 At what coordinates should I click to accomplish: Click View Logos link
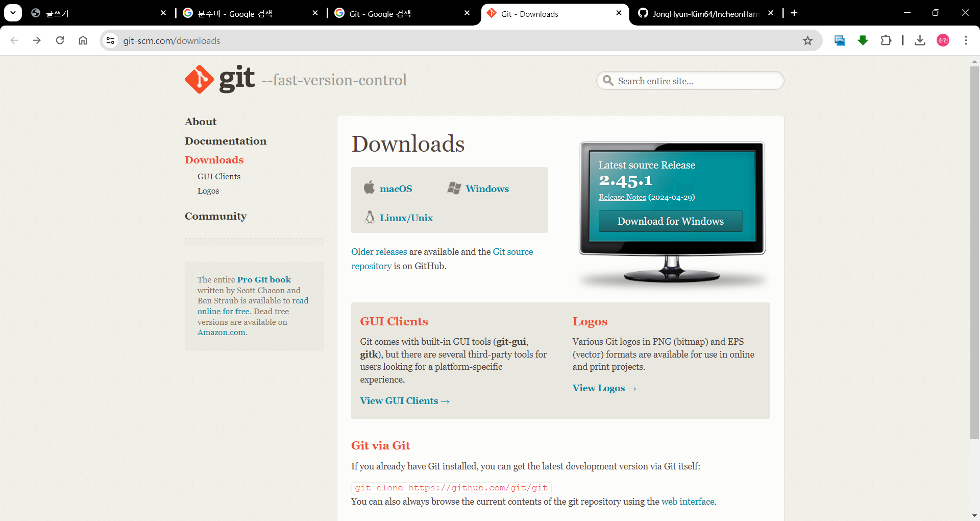click(x=604, y=388)
